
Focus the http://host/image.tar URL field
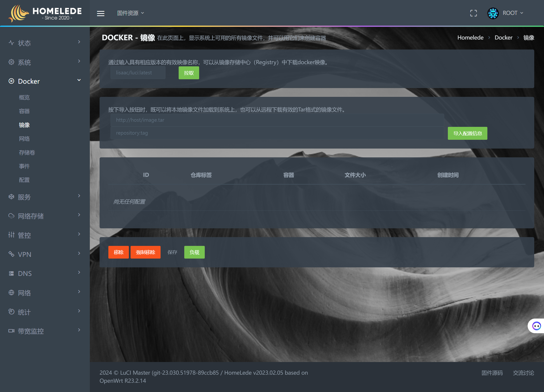click(277, 120)
